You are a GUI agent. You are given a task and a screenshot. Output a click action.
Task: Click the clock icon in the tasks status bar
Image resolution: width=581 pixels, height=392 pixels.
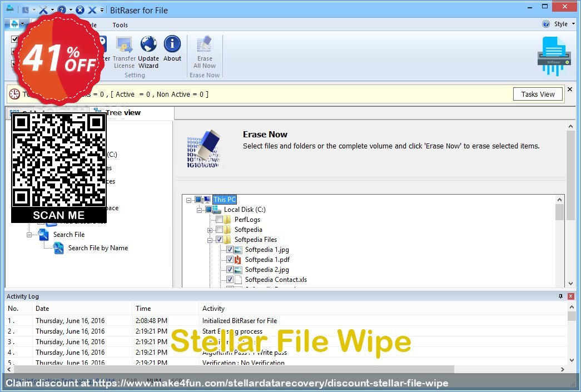14,94
